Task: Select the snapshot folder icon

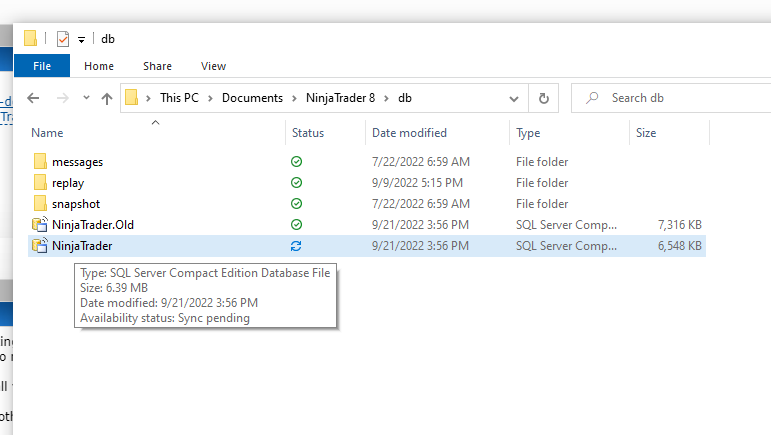Action: click(x=40, y=203)
